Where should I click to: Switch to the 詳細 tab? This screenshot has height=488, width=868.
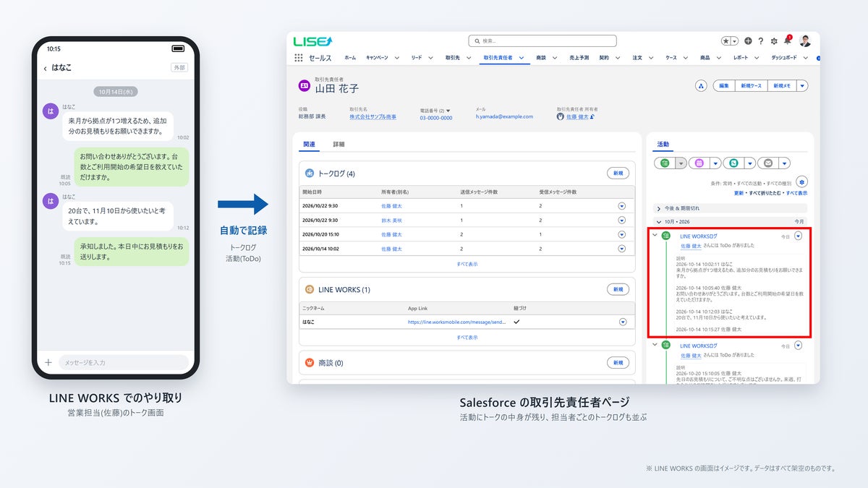click(x=339, y=144)
